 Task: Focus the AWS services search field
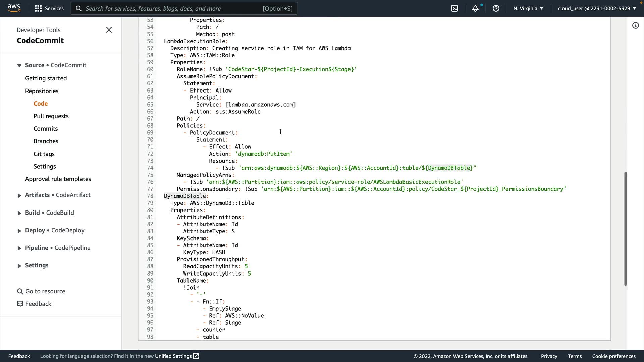[173, 8]
